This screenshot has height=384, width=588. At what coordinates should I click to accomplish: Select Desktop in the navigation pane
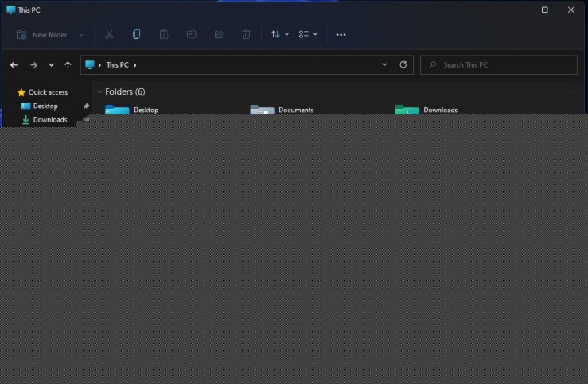pyautogui.click(x=45, y=107)
